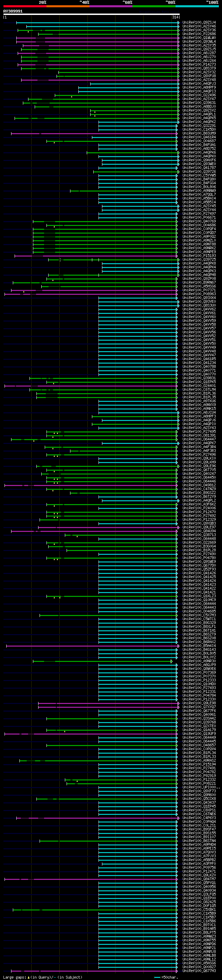Click the UniRef100_Q1WLW0 entry
222x980 pixels.
pos(199,38)
